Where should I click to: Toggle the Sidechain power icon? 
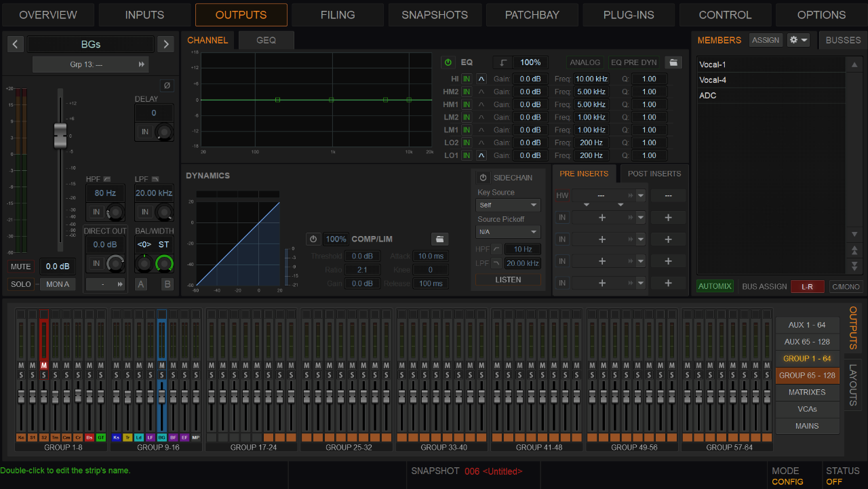pos(483,178)
